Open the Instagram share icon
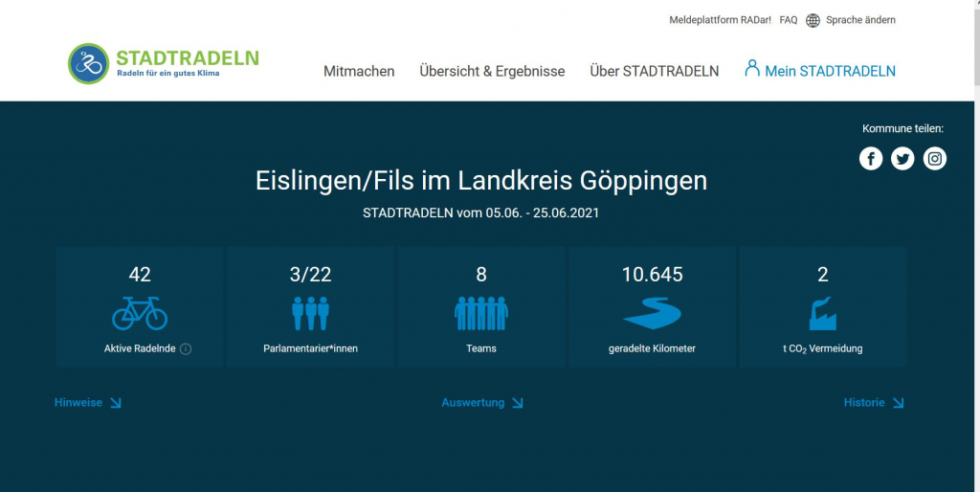 click(935, 159)
